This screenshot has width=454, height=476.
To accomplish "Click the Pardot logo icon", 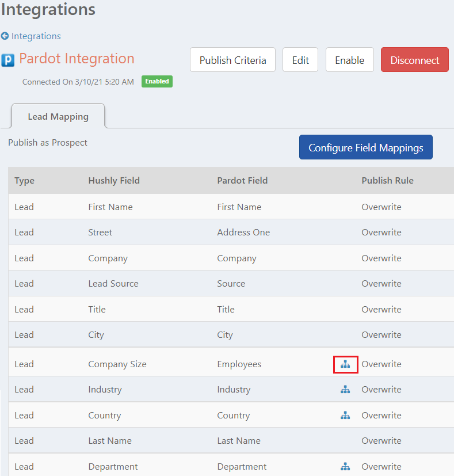I will [8, 60].
